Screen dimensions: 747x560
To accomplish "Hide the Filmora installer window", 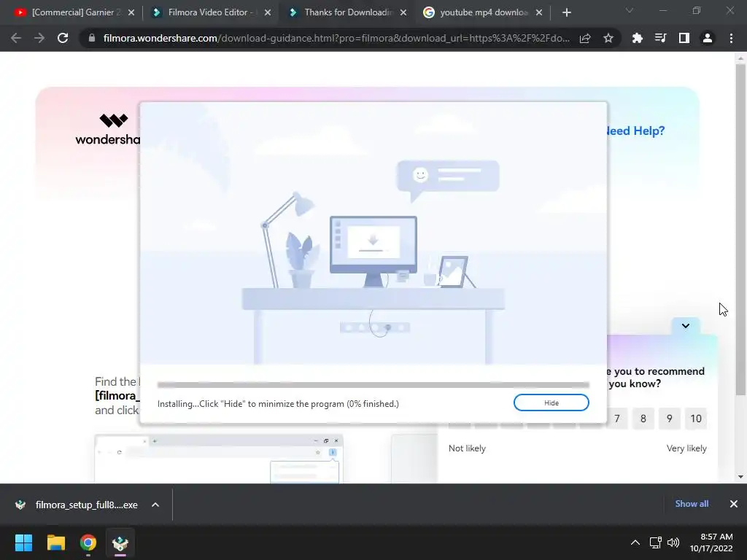I will tap(551, 402).
